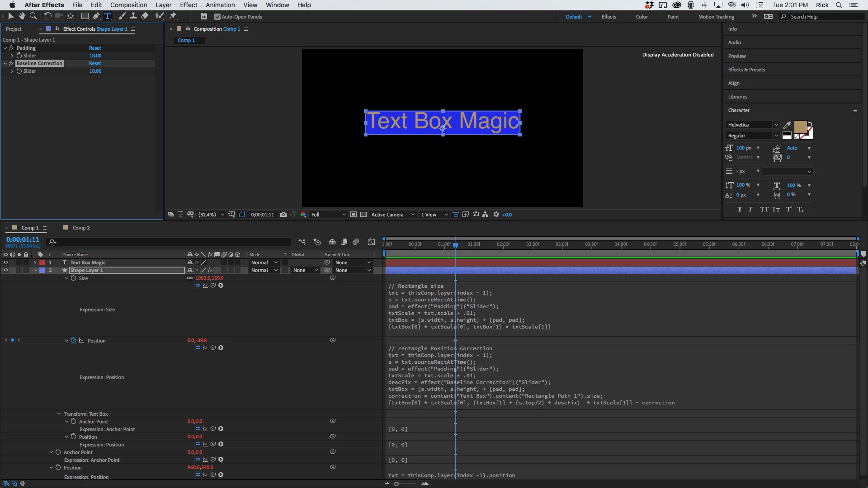The image size is (868, 488).
Task: Open the Animation menu
Action: [220, 5]
